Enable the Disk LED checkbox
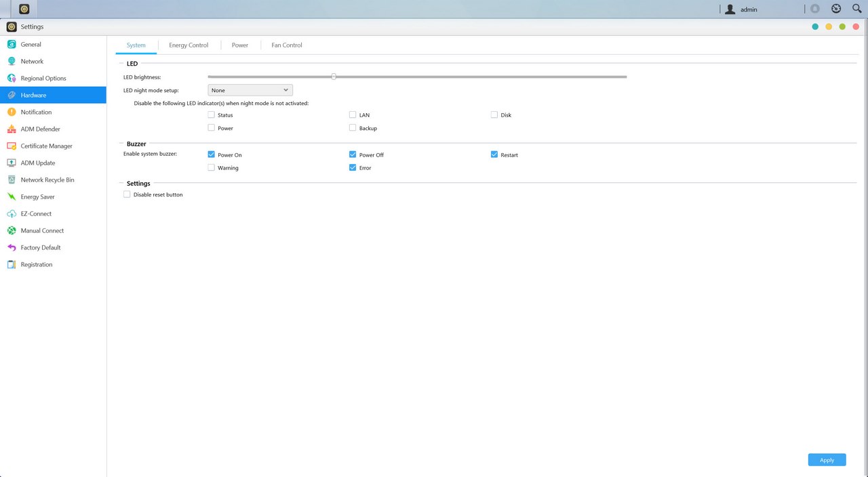 point(494,115)
